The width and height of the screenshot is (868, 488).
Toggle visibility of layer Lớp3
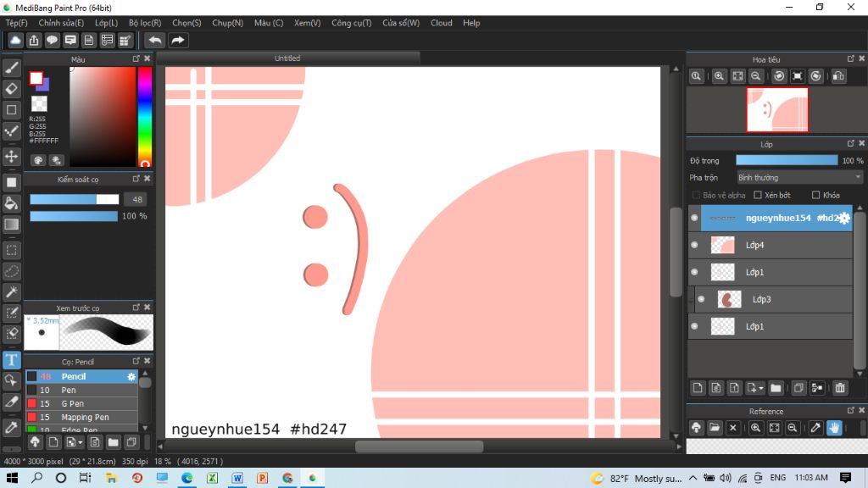point(701,299)
